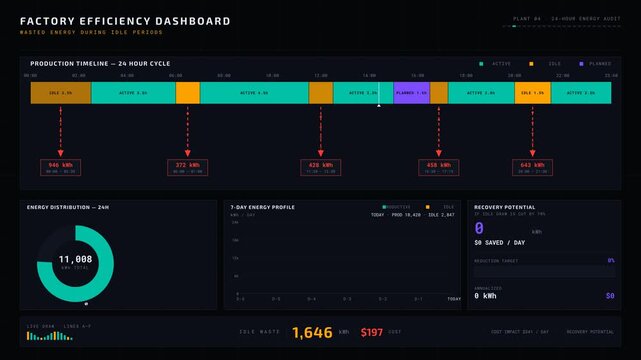Click the "ENERGY DISTRIBUTION — 24H" panel title
This screenshot has width=641, height=360.
(68, 208)
